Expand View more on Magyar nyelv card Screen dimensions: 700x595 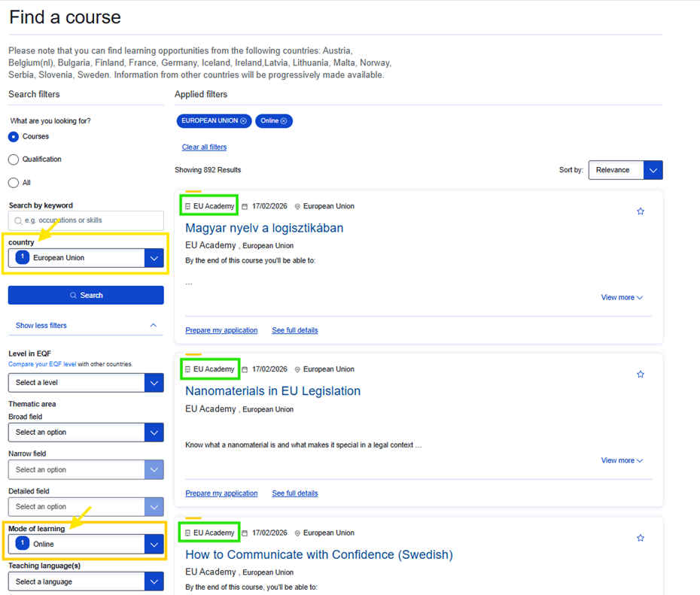point(622,298)
